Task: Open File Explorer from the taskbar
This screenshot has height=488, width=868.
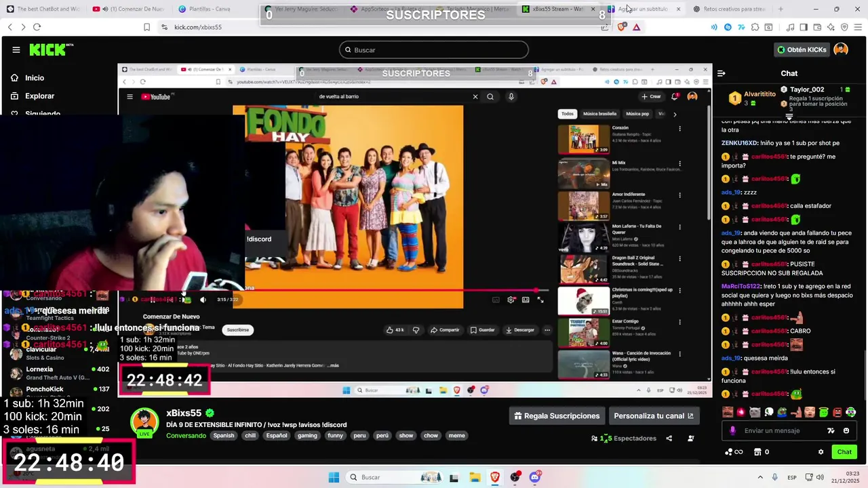Action: point(475,477)
